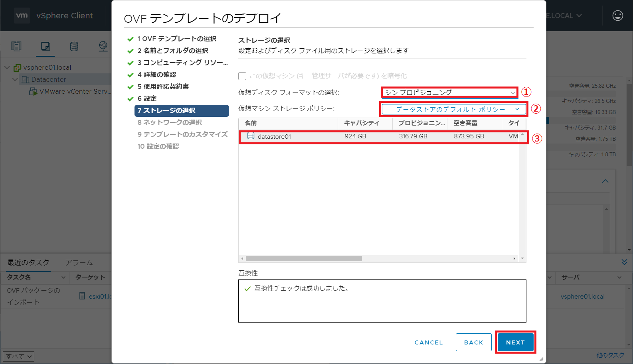
Task: Click the OVF パッケージのインポート task
Action: click(x=34, y=296)
